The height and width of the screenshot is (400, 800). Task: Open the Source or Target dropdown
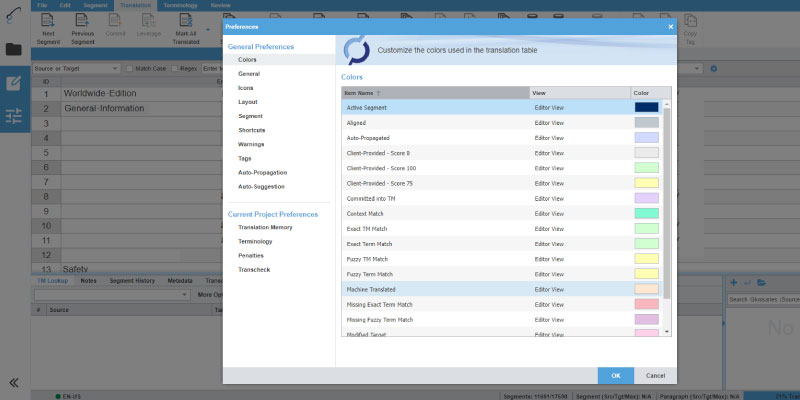pyautogui.click(x=76, y=68)
